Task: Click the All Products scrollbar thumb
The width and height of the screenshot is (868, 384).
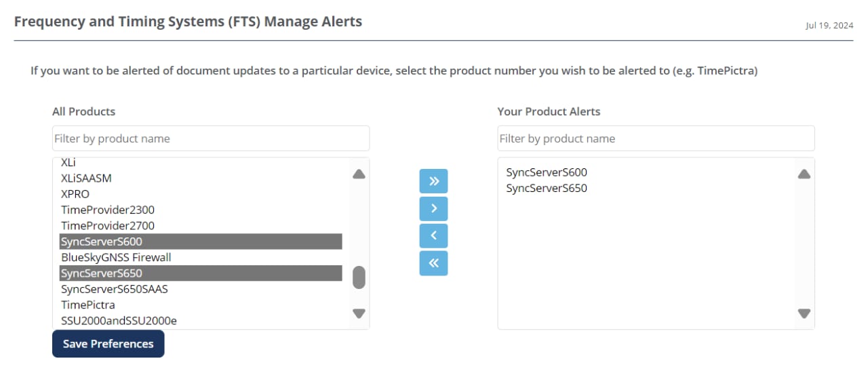Action: [x=359, y=277]
